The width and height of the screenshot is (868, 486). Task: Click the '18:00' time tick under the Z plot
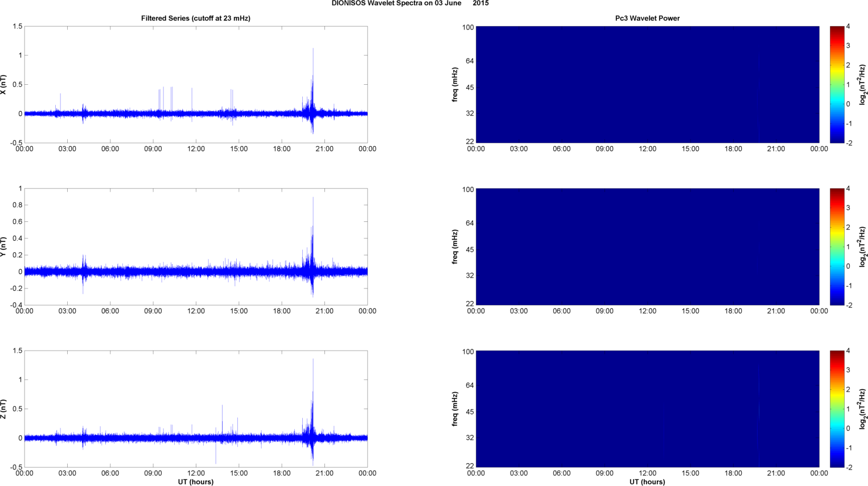click(x=282, y=473)
